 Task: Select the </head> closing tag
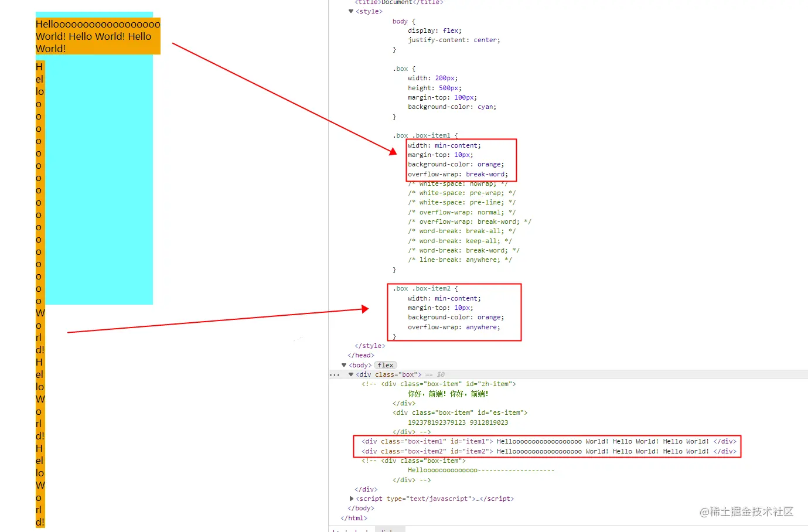click(361, 355)
